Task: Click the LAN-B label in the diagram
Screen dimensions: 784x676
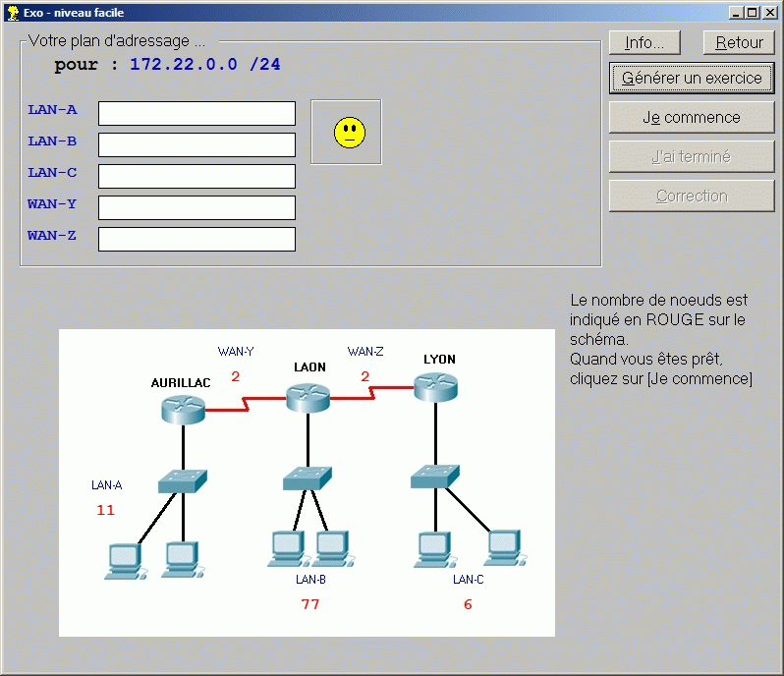Action: (x=310, y=580)
